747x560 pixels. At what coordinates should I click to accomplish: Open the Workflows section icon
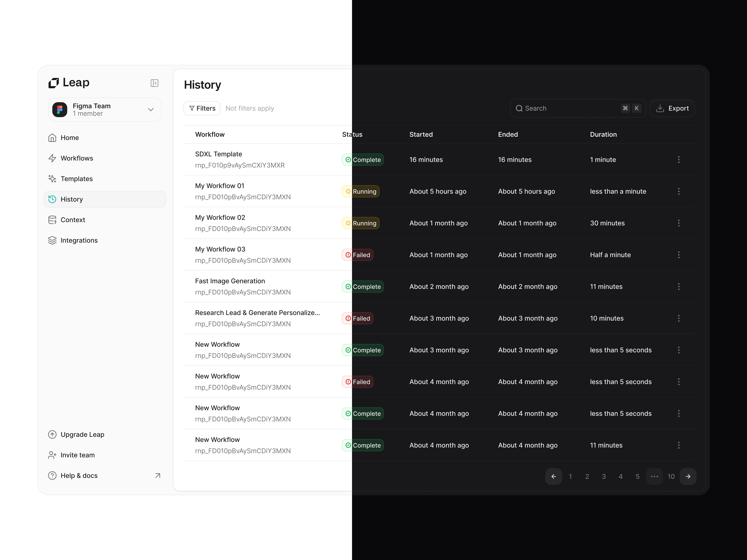(x=53, y=158)
